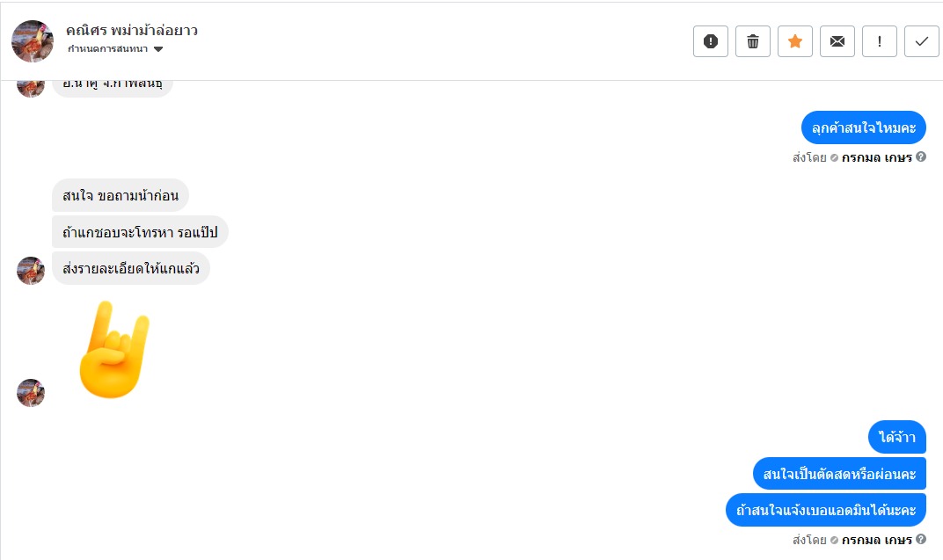Viewport: 943px width, 560px height.
Task: Click the orange star follow-up icon
Action: 795,41
